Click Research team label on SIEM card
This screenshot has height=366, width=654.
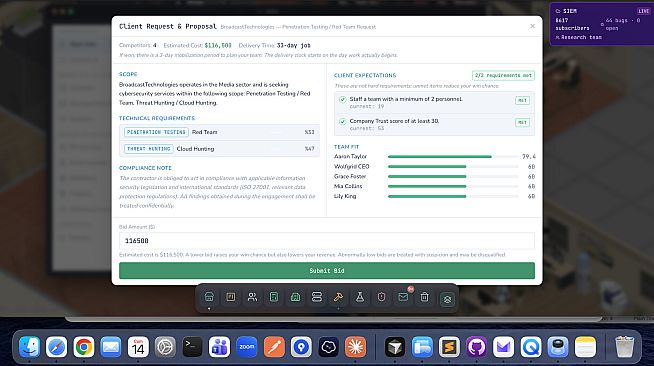point(581,37)
